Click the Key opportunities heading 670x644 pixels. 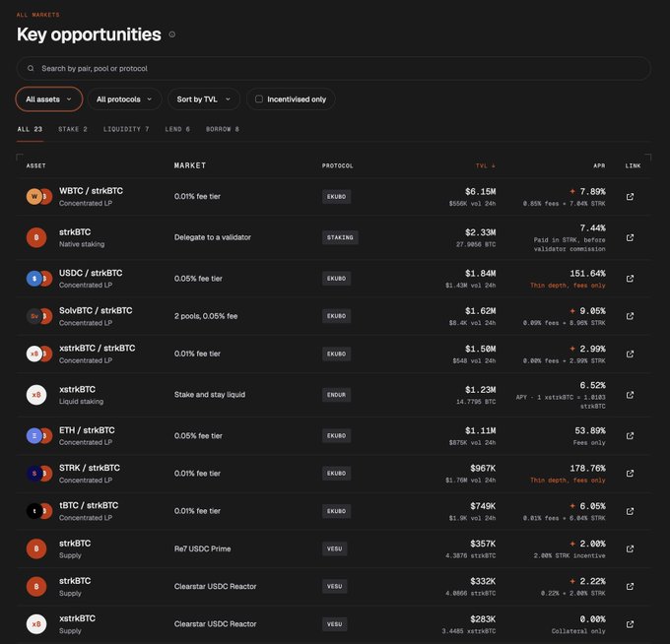pyautogui.click(x=89, y=34)
